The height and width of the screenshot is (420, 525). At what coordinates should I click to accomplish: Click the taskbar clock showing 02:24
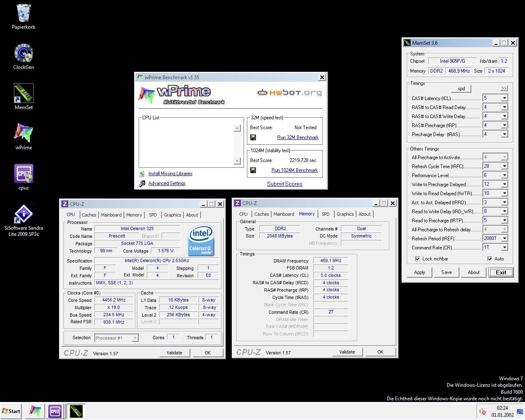(x=502, y=411)
